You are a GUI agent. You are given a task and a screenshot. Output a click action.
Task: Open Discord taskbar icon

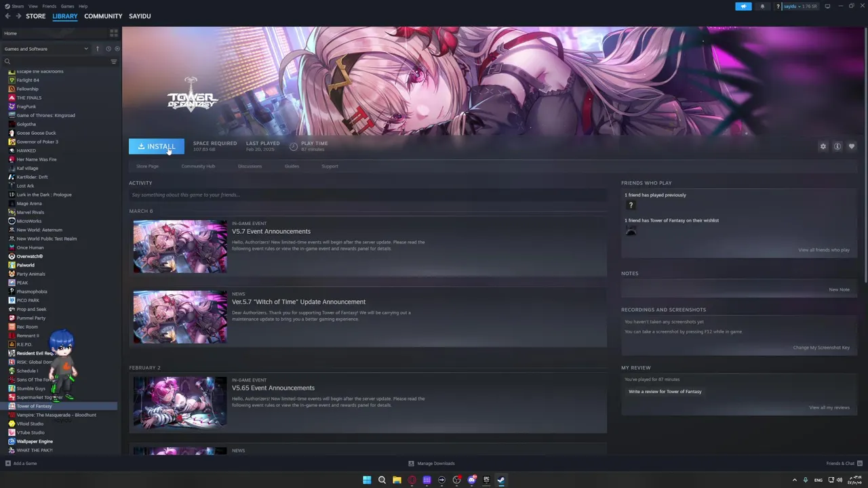point(471,480)
